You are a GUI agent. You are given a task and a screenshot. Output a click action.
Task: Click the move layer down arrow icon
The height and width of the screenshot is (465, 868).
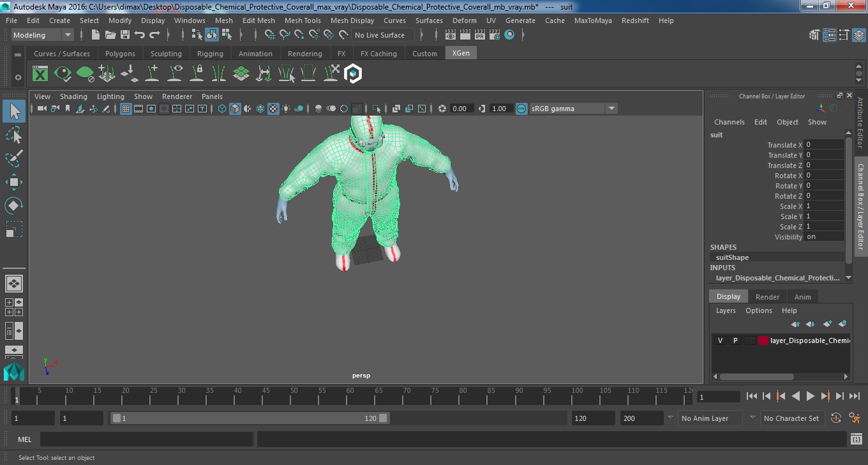pyautogui.click(x=811, y=324)
